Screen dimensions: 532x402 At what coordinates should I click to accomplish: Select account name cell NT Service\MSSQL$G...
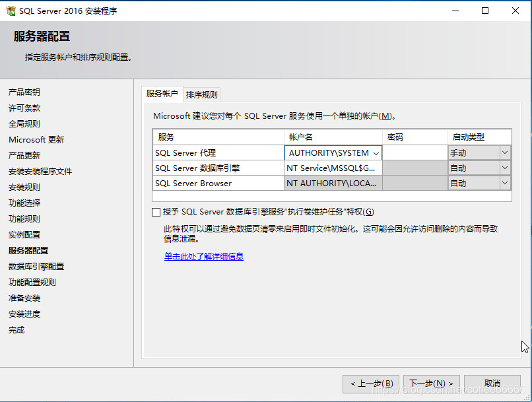click(333, 168)
